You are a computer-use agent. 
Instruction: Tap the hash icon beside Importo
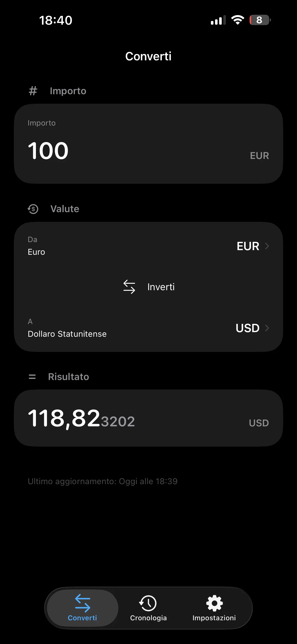[33, 91]
